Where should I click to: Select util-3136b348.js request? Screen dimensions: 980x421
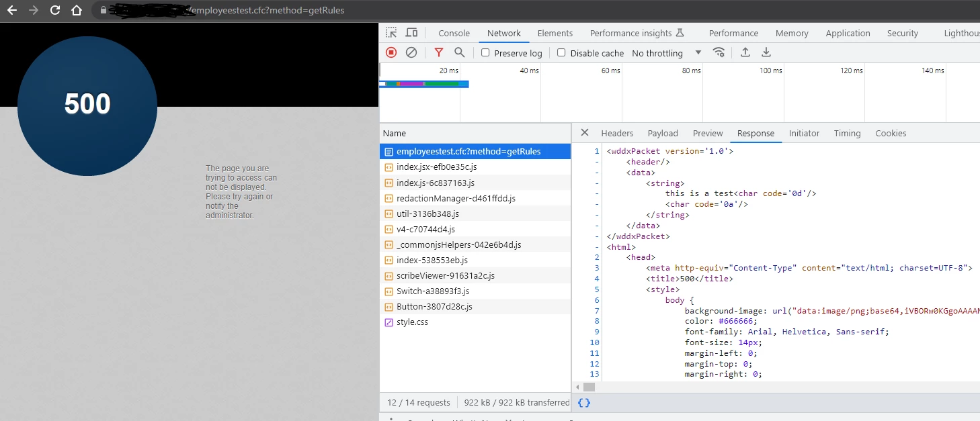tap(475, 214)
